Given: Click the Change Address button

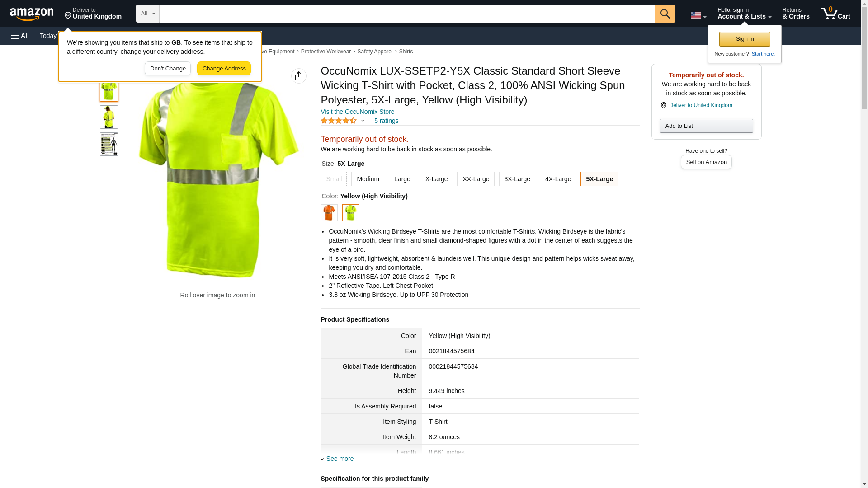Looking at the screenshot, I should pyautogui.click(x=224, y=69).
